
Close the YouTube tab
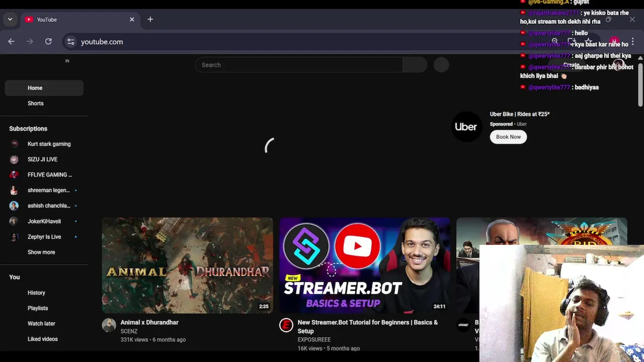[132, 19]
